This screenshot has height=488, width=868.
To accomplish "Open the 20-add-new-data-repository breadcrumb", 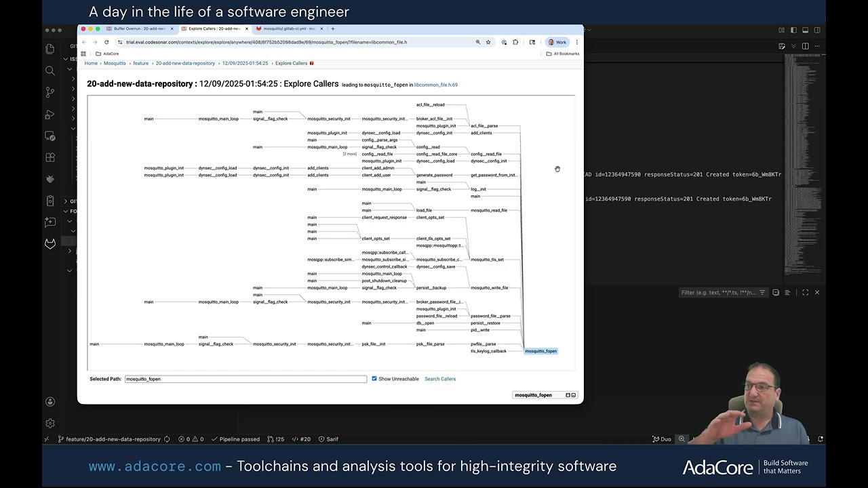I will (x=185, y=63).
